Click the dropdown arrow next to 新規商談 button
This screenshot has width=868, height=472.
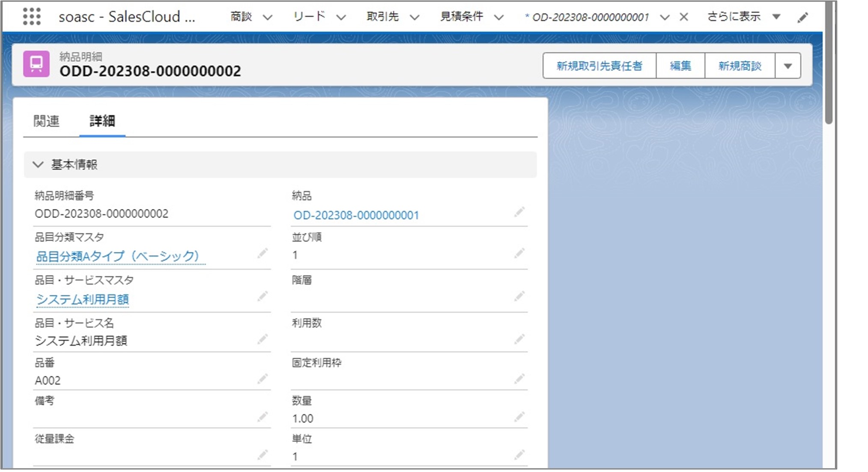[x=791, y=65]
